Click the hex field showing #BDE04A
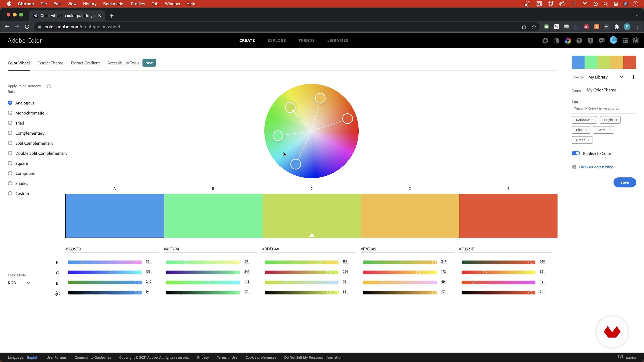The image size is (644, 362). click(309, 249)
